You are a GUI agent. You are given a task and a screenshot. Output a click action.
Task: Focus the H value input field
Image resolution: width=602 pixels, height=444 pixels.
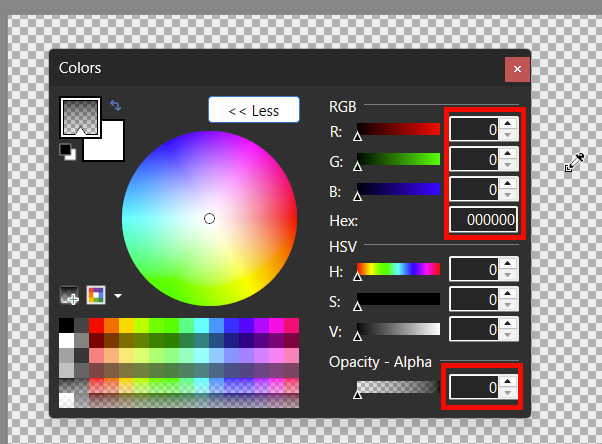point(475,269)
